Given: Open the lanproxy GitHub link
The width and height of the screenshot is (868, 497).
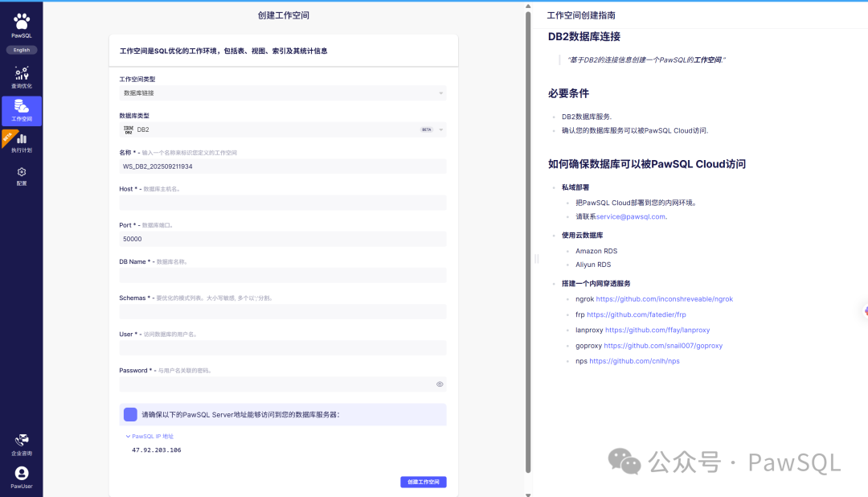Looking at the screenshot, I should (x=657, y=330).
